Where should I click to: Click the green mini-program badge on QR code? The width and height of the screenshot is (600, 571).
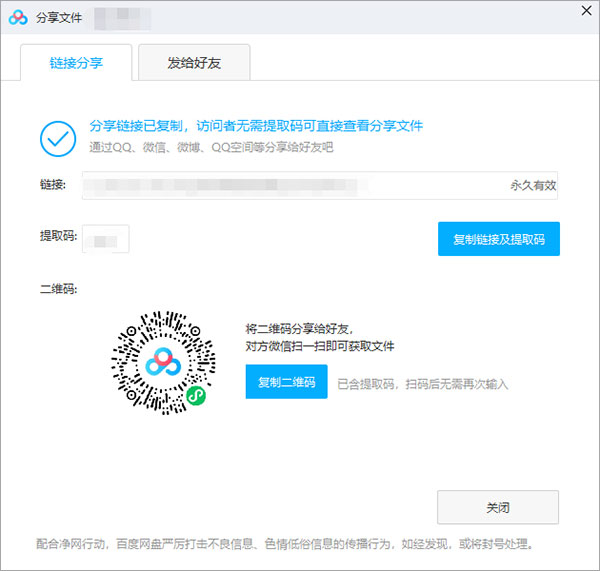click(196, 396)
